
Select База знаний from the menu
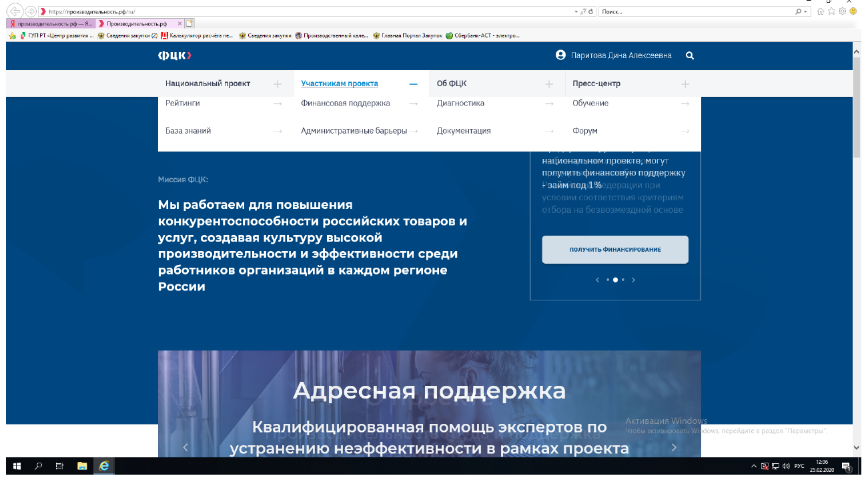coord(188,131)
